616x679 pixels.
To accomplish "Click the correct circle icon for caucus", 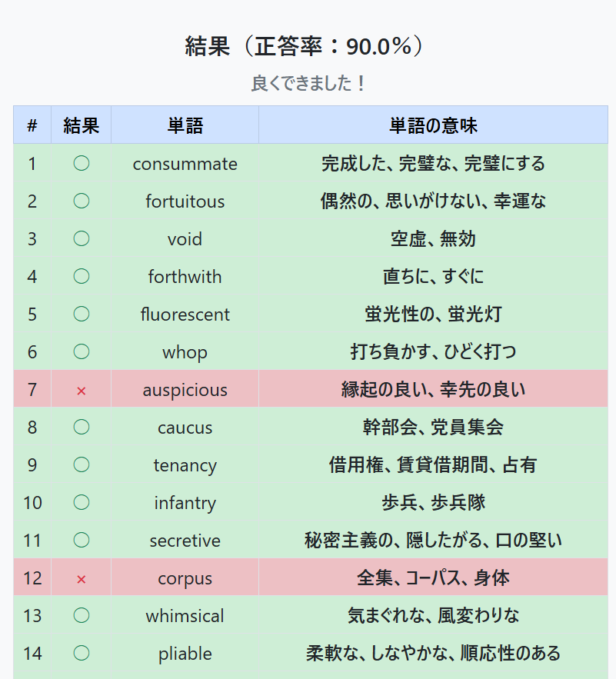I will point(82,427).
